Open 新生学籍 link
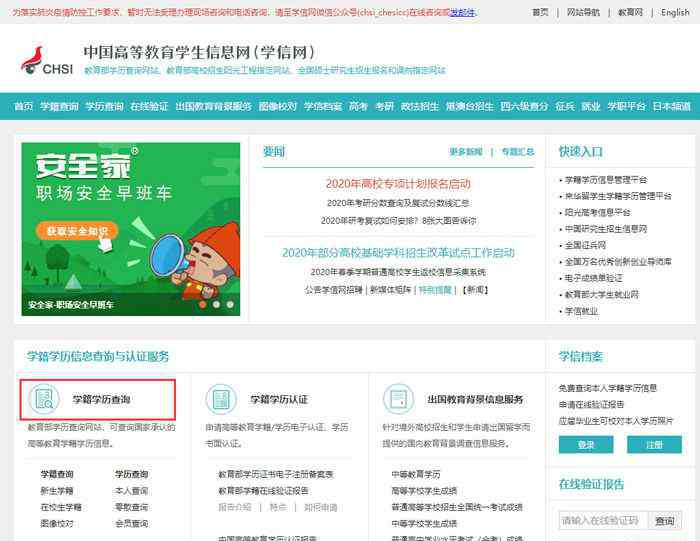The width and height of the screenshot is (700, 541). click(57, 491)
